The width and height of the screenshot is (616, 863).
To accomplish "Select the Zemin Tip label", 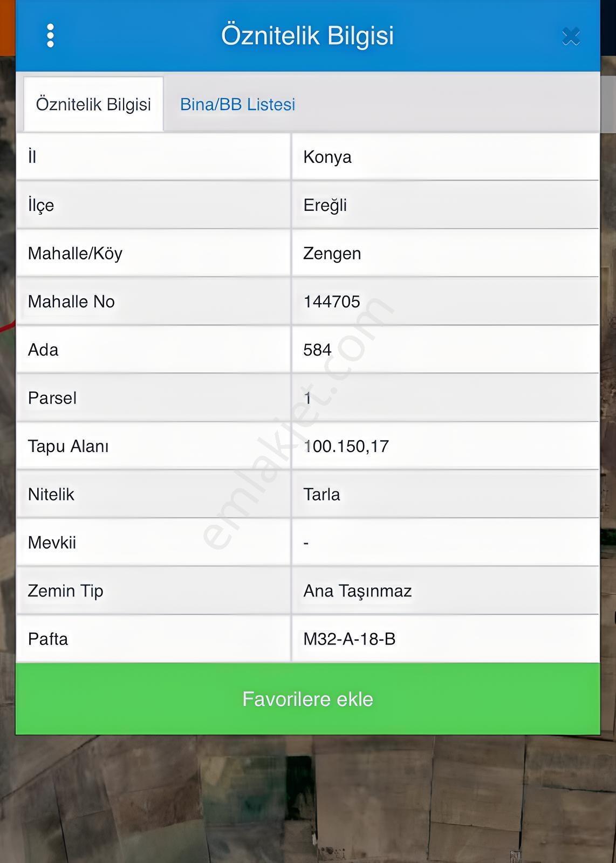I will [65, 591].
